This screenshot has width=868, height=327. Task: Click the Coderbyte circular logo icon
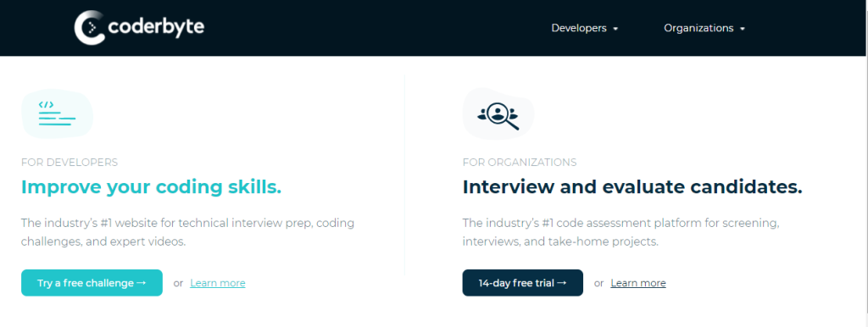pos(90,27)
